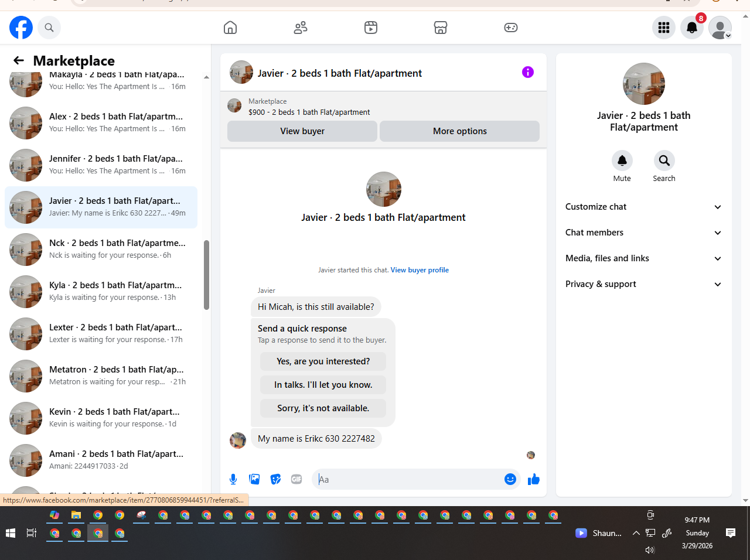Open the Alex apartment conversation
The width and height of the screenshot is (750, 560).
pyautogui.click(x=101, y=123)
